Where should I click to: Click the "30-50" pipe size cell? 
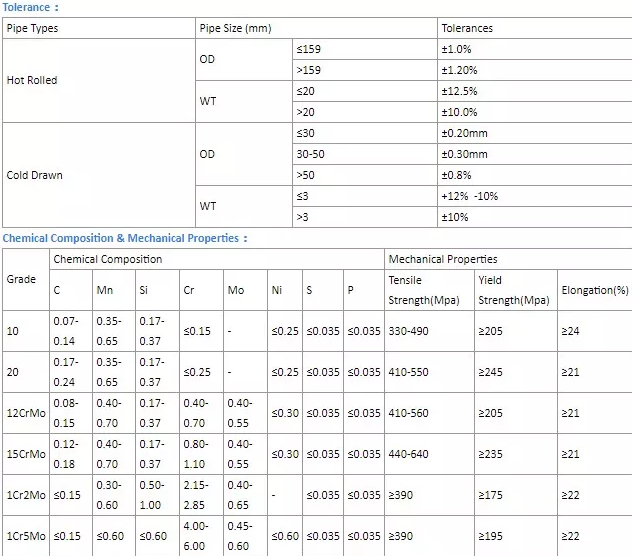310,154
